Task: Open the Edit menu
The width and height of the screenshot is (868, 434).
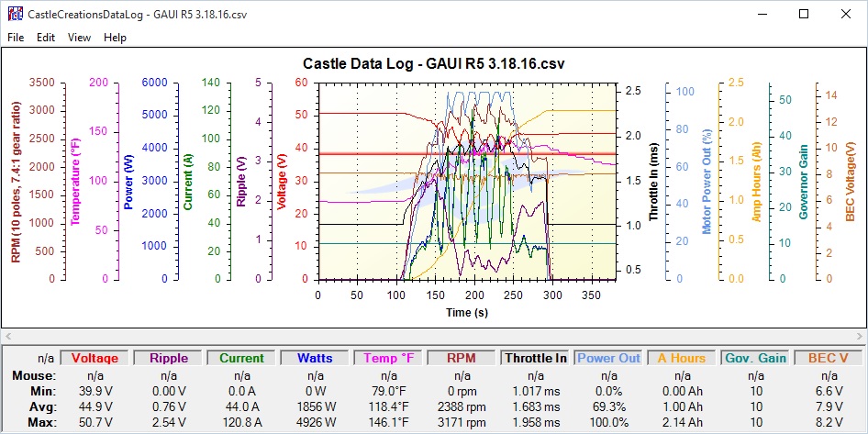Action: pos(46,38)
